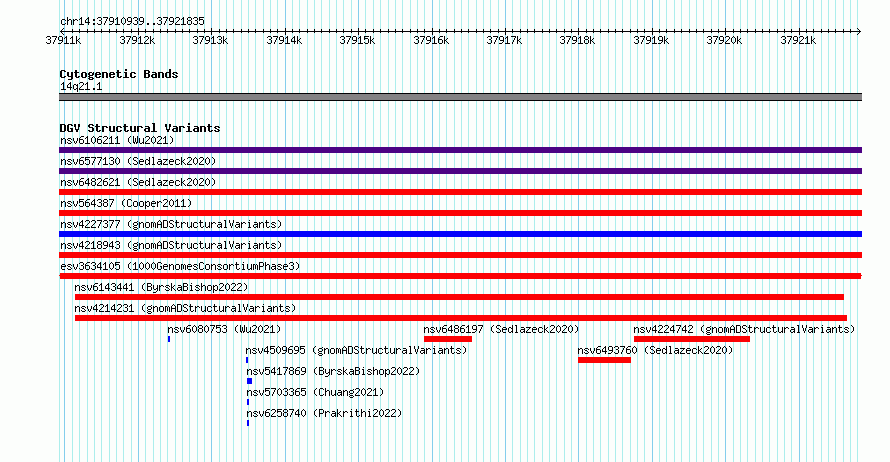Open nsv4227377 (gnomADStructuralVariants) label
The width and height of the screenshot is (890, 462).
[171, 224]
